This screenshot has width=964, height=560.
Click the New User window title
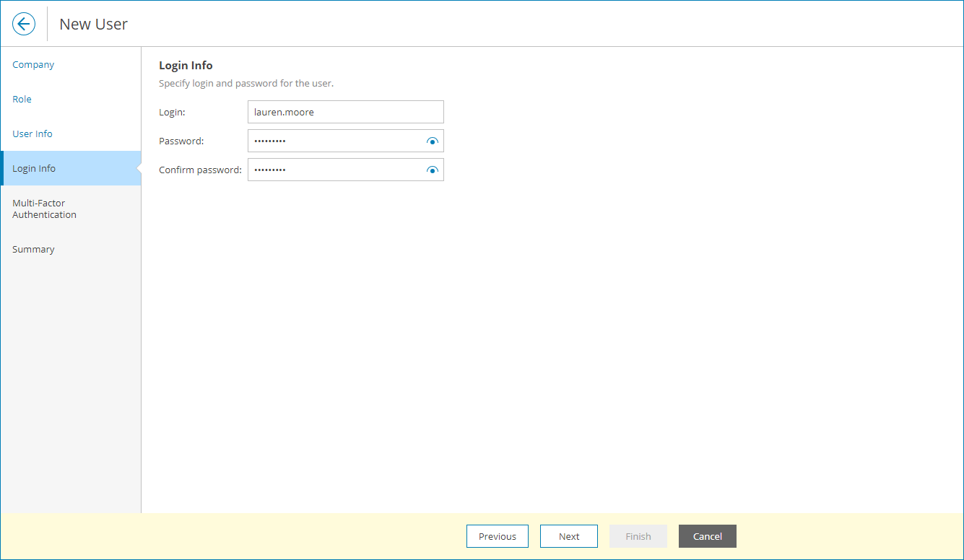pyautogui.click(x=93, y=24)
